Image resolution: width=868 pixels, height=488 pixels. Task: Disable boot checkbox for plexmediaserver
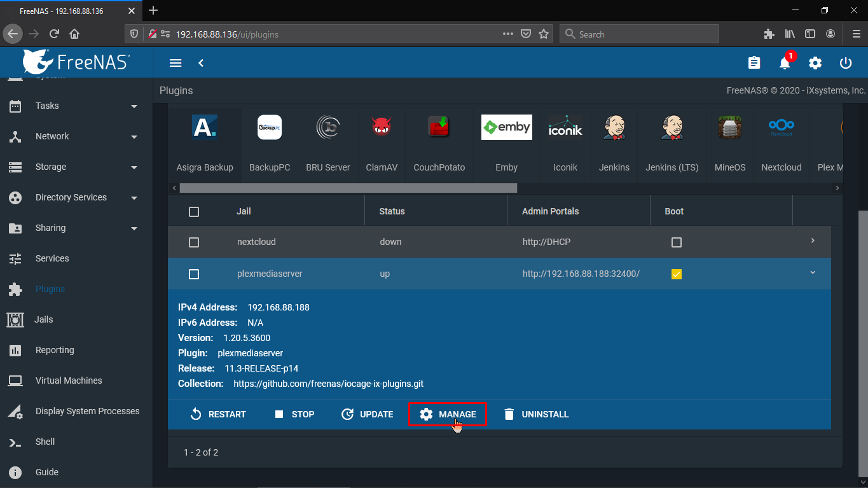click(x=677, y=274)
